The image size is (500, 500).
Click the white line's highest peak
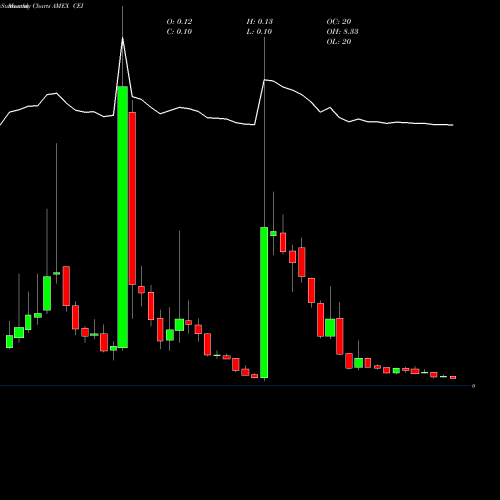tap(123, 38)
